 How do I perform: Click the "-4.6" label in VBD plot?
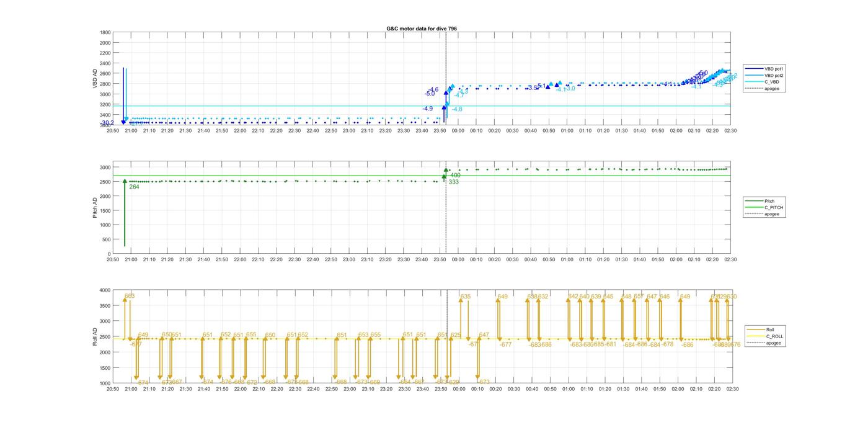433,90
